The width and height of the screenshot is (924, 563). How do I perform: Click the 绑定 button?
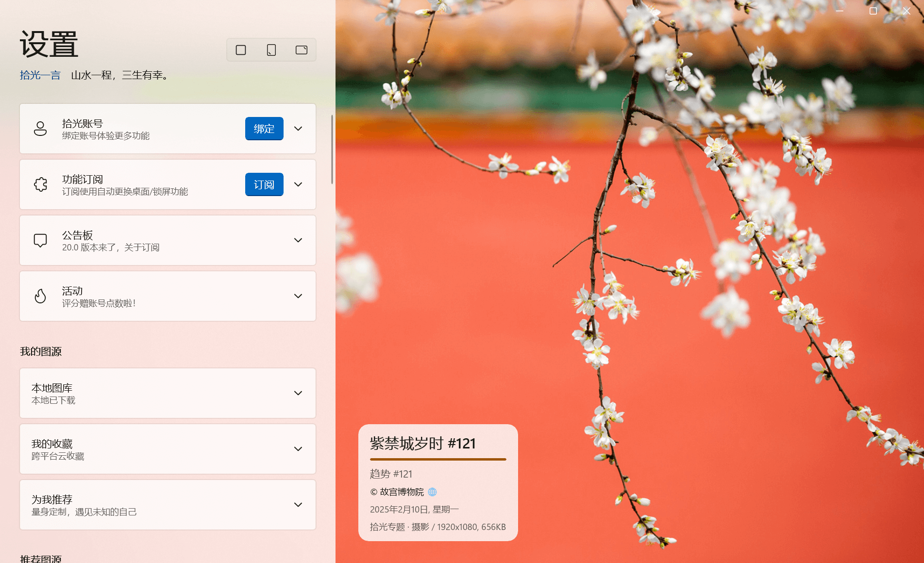[x=264, y=129]
